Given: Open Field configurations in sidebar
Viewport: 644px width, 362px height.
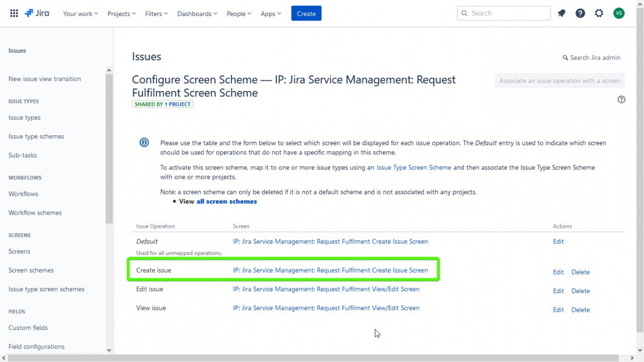Looking at the screenshot, I should tap(37, 346).
